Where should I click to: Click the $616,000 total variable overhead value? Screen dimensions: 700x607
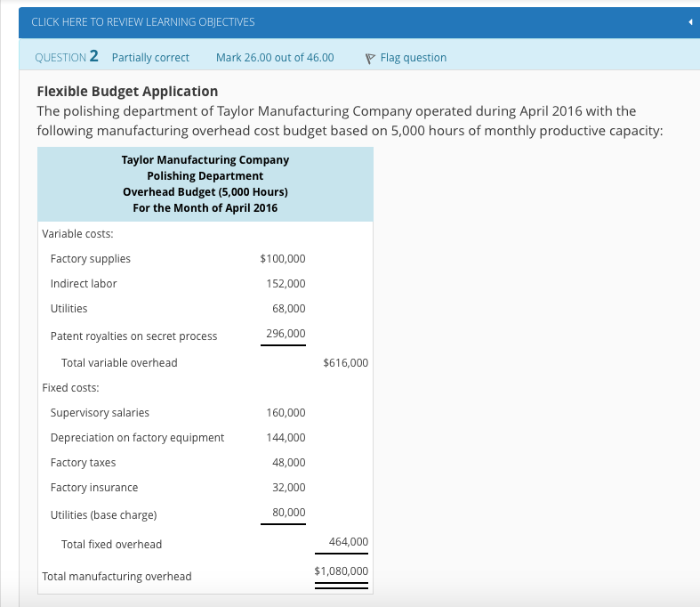[345, 363]
